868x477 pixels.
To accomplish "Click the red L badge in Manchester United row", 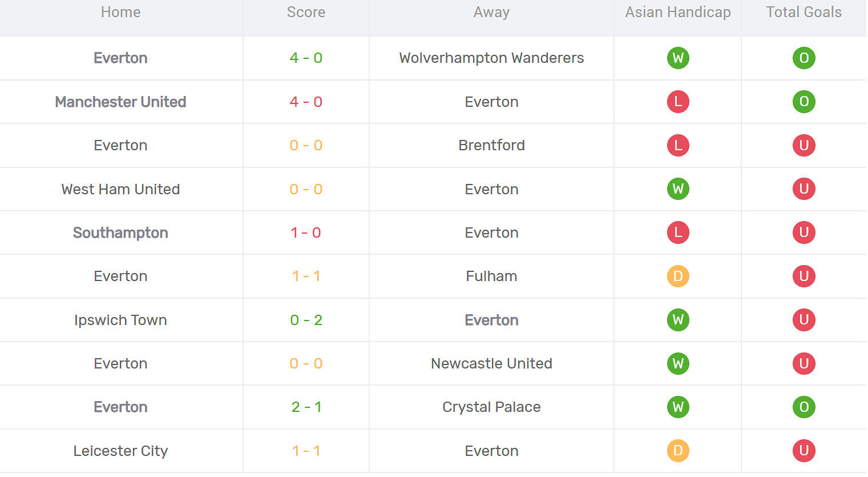I will (x=678, y=102).
